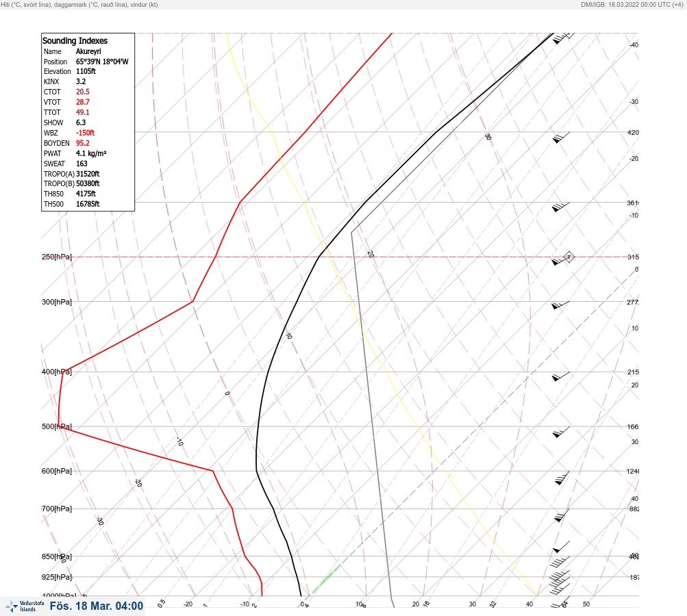
Task: Select the TTOT value 49.1
Action: [82, 112]
